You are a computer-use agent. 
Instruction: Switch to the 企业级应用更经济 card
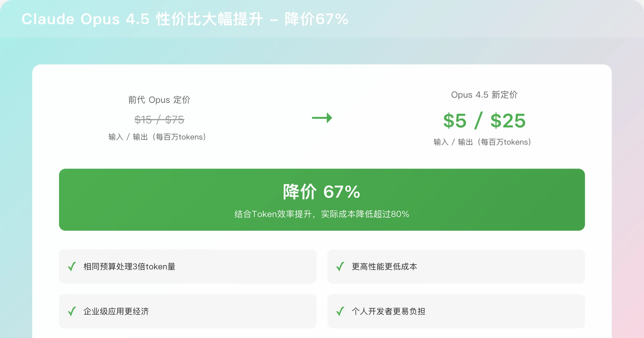(188, 311)
